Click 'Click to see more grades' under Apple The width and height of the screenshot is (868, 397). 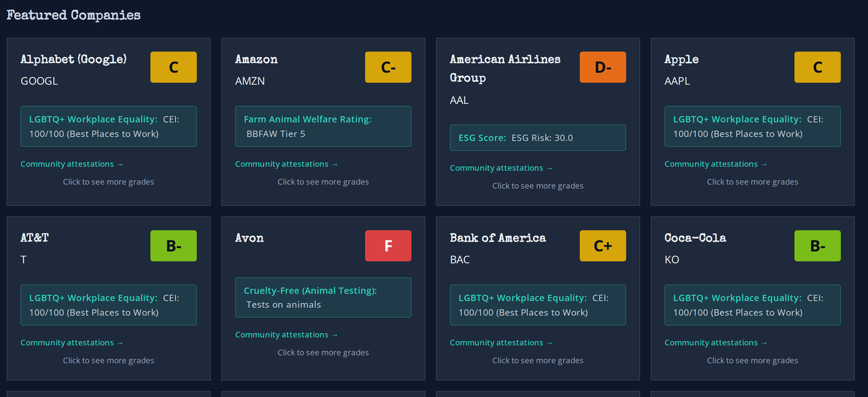click(753, 181)
